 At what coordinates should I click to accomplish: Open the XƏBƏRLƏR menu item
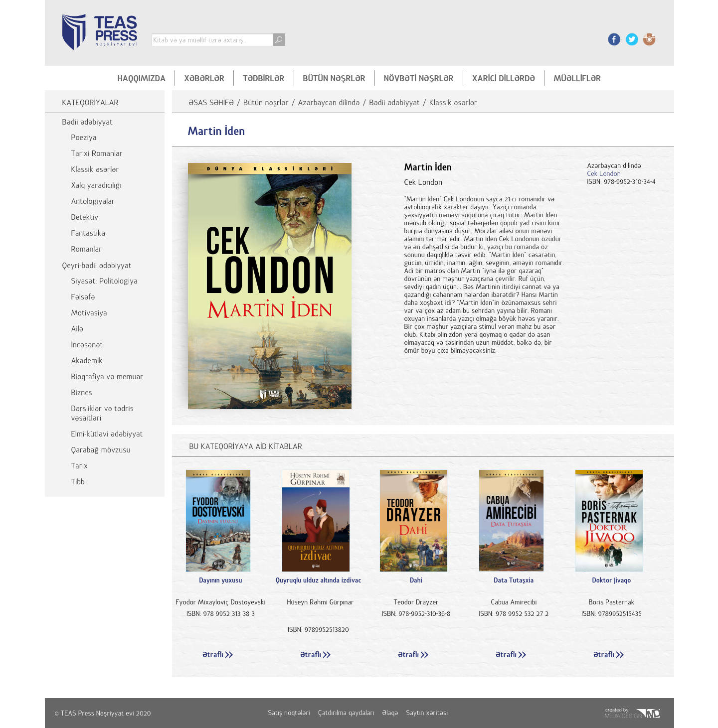[204, 78]
